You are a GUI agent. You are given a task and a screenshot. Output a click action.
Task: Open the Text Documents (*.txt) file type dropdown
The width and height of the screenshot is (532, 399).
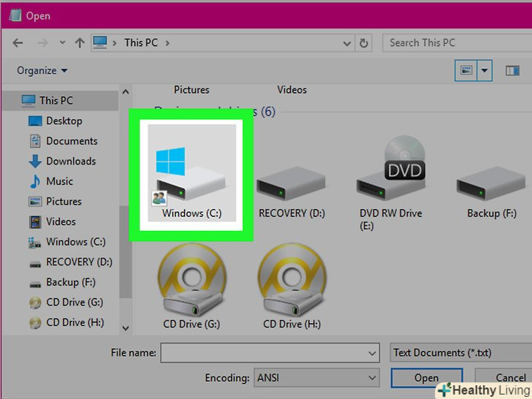click(x=461, y=353)
